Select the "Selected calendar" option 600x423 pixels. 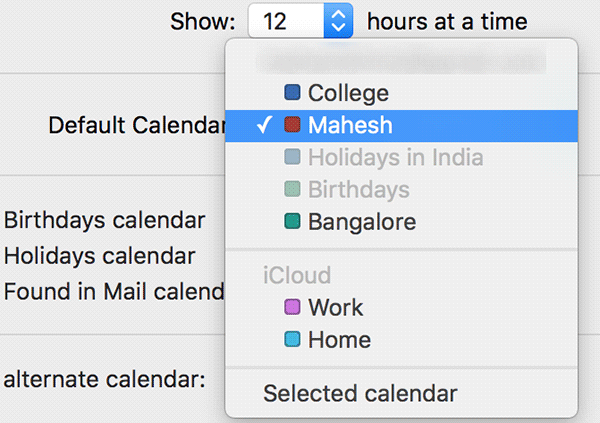[x=360, y=394]
